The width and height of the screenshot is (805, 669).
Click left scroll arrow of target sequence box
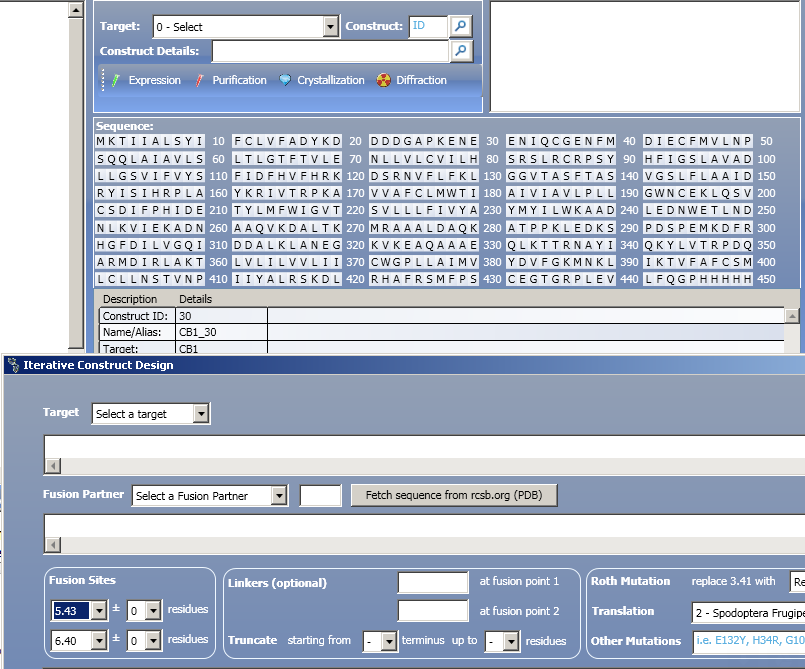pos(53,466)
